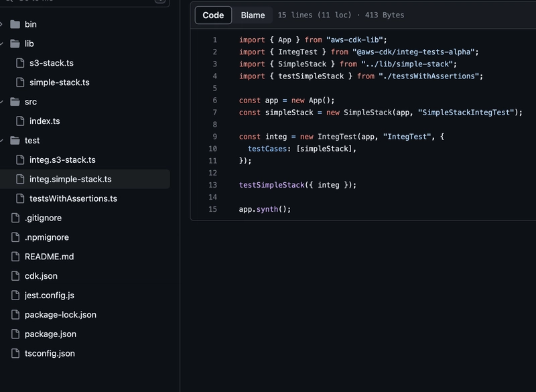Open jest.config.js file

pyautogui.click(x=49, y=296)
